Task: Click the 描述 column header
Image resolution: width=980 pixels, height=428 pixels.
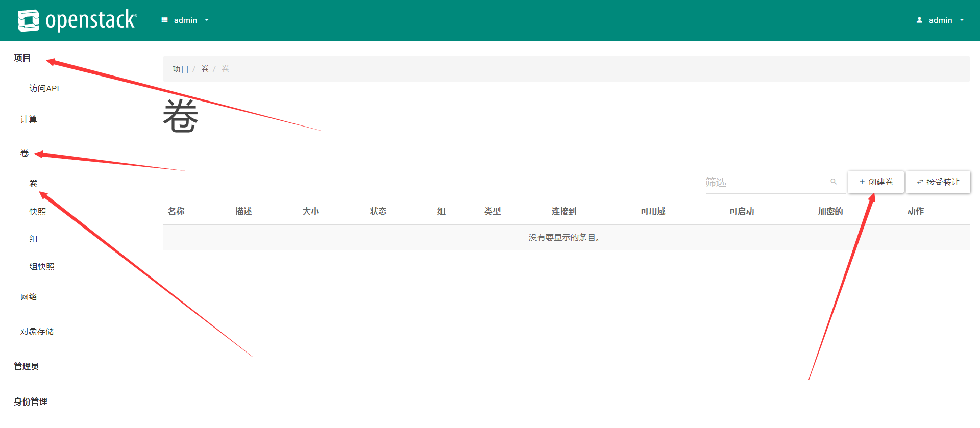Action: (243, 211)
